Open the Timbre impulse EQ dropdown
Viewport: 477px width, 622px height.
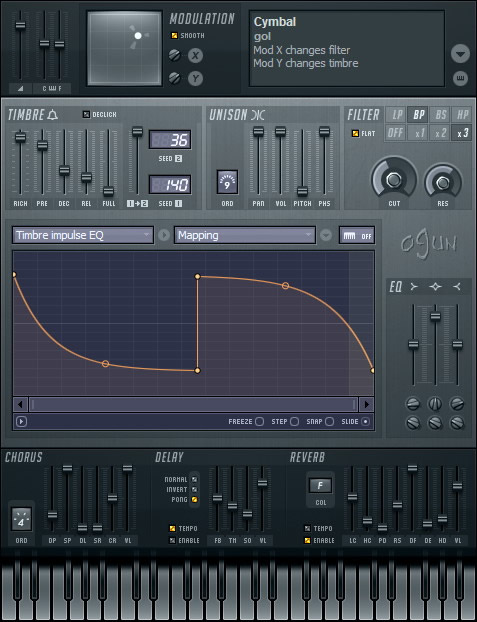83,235
